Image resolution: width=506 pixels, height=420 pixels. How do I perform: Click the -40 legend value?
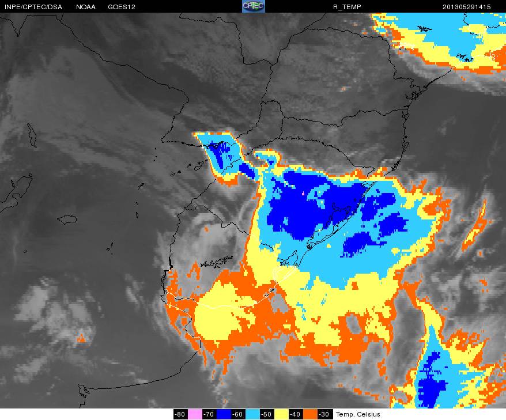(296, 414)
